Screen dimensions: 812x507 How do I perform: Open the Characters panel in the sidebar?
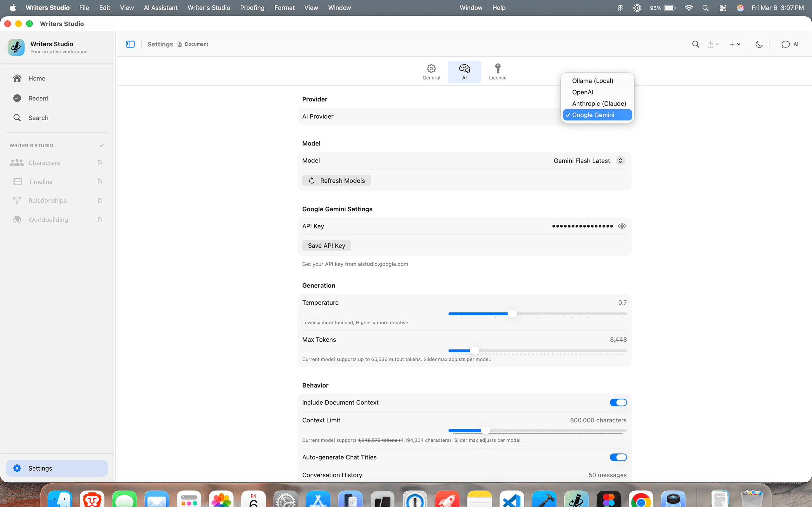click(x=45, y=163)
